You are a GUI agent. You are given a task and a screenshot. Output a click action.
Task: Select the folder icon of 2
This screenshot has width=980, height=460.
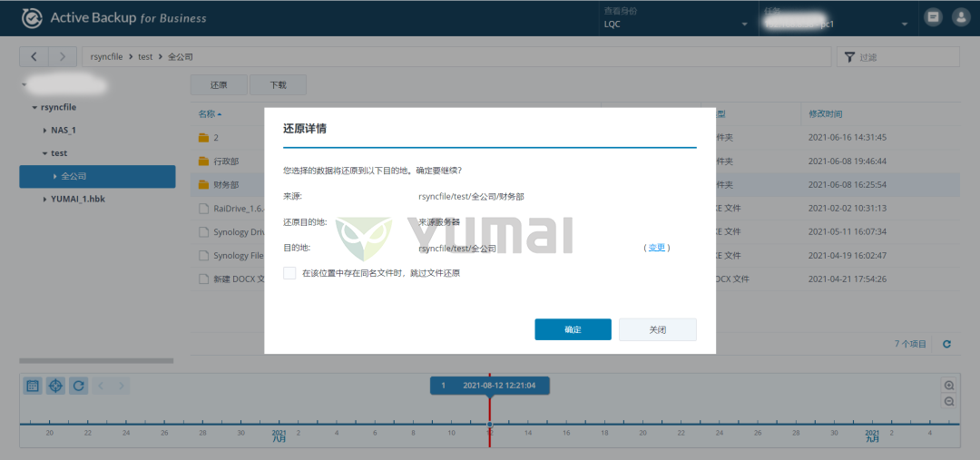[203, 138]
